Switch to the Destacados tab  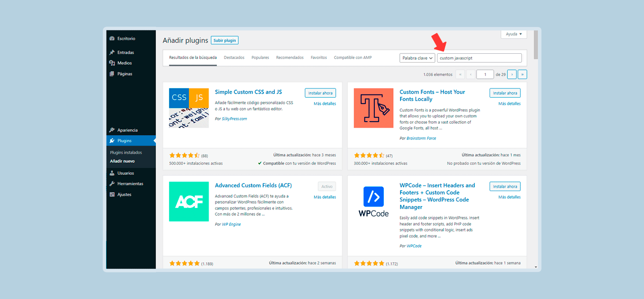click(x=234, y=58)
